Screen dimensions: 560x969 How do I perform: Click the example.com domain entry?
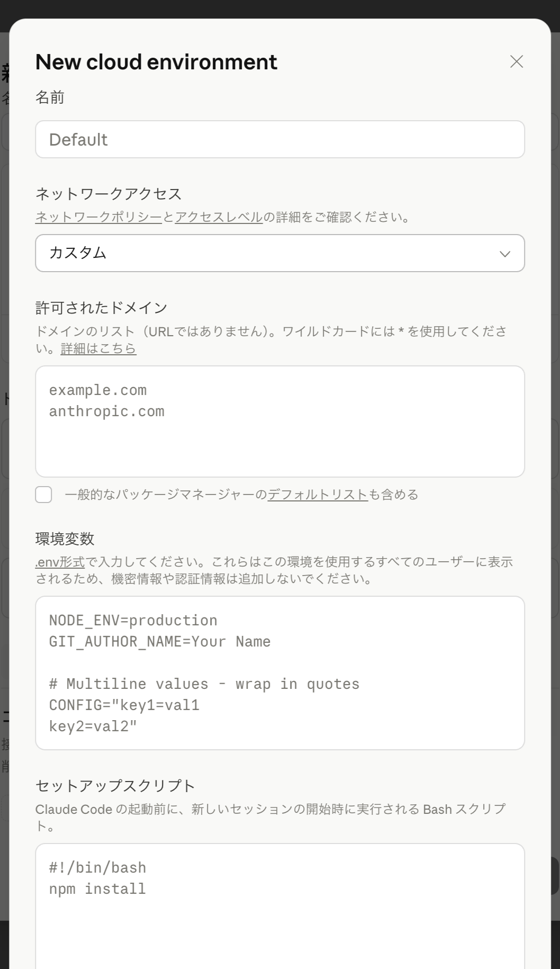click(x=98, y=390)
